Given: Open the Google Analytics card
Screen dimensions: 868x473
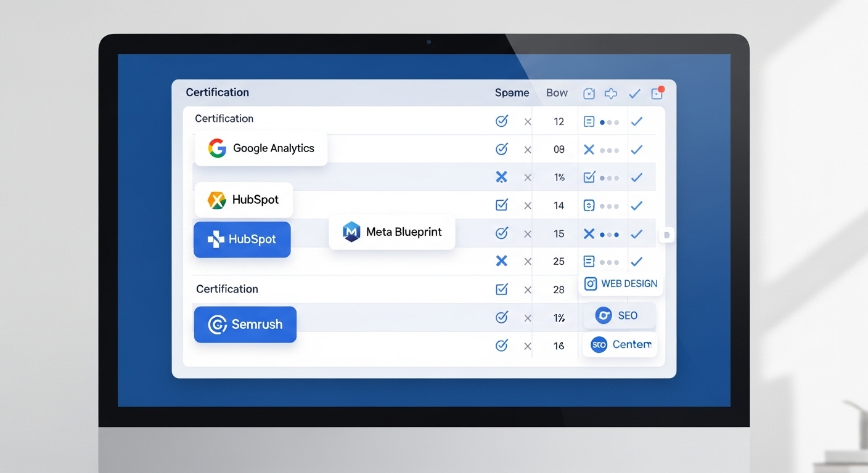Looking at the screenshot, I should pyautogui.click(x=261, y=148).
